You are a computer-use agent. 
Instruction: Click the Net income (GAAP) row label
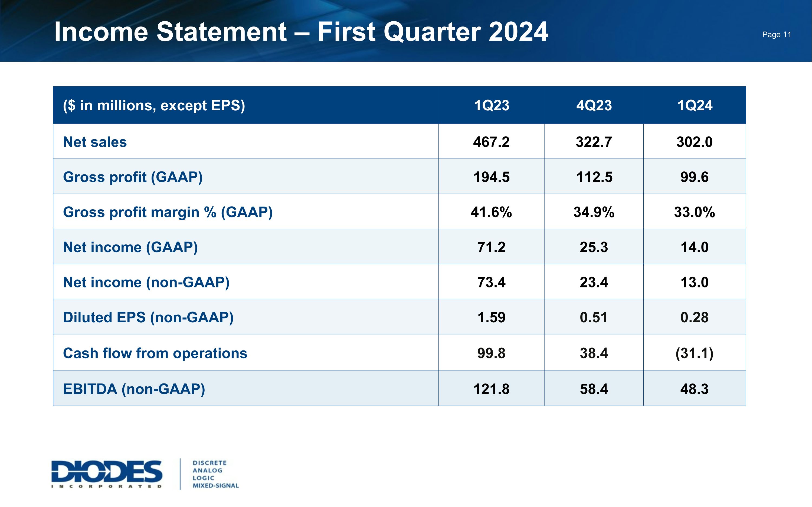pyautogui.click(x=130, y=247)
